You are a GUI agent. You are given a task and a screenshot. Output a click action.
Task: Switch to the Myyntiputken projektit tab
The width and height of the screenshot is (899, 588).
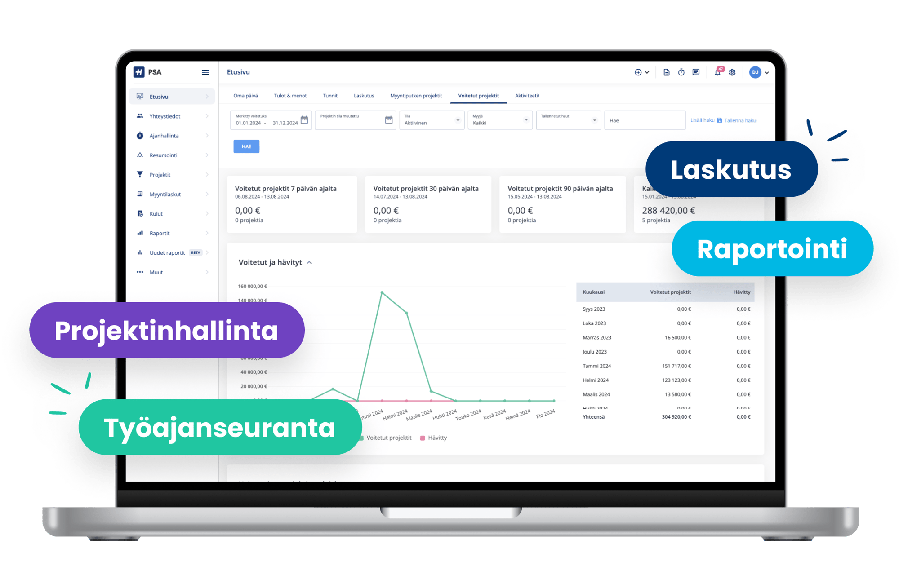point(416,96)
